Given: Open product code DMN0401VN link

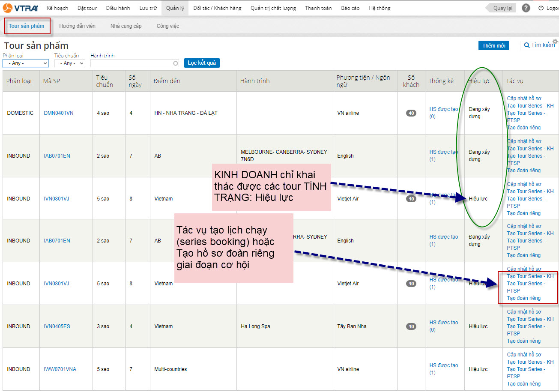Looking at the screenshot, I should coord(59,113).
